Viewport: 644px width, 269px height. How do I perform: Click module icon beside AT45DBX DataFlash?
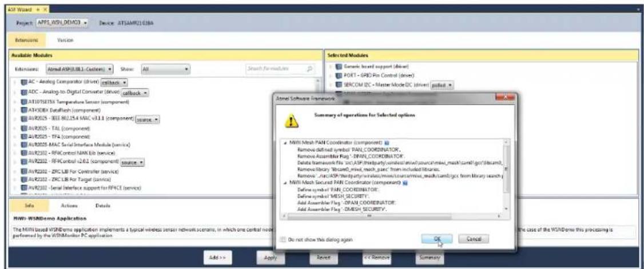(24, 110)
